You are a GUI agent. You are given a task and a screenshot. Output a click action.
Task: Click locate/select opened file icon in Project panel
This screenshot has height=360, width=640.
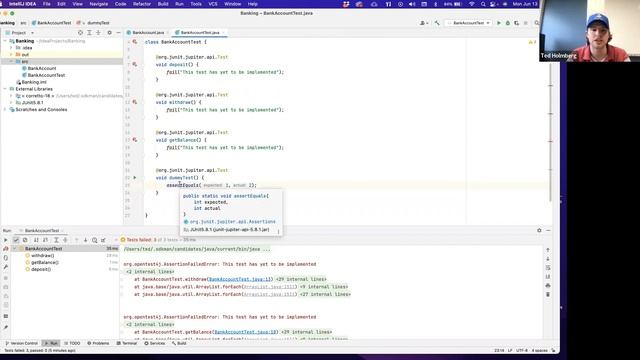(80, 33)
